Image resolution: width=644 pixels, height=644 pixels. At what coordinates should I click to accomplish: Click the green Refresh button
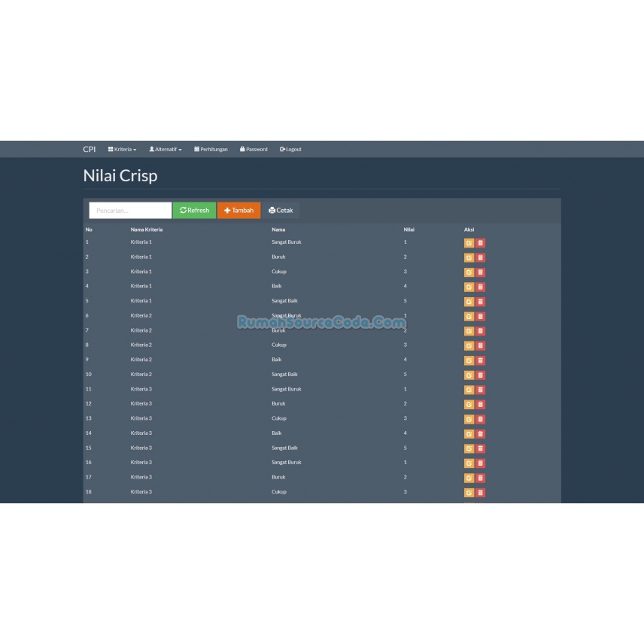pos(194,211)
